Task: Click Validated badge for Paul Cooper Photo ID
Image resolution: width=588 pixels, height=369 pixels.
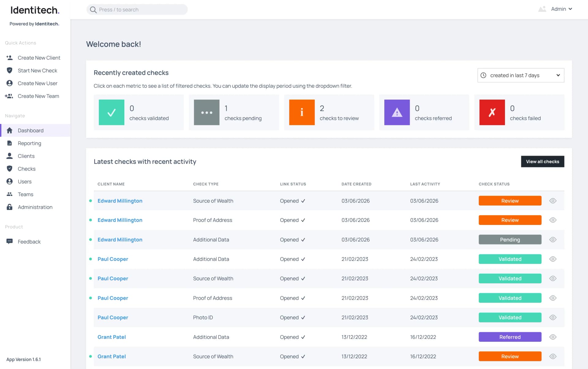Action: coord(510,318)
